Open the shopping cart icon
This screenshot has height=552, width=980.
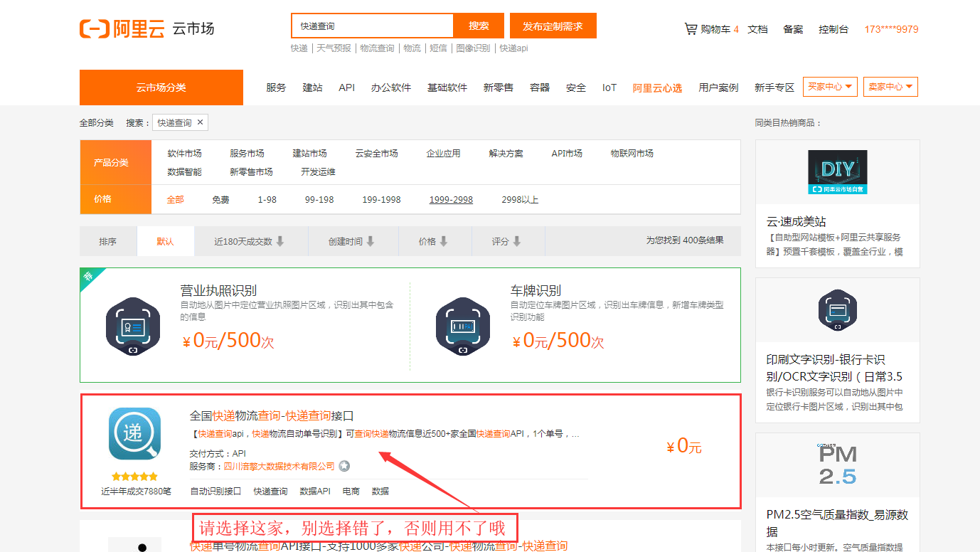coord(691,29)
